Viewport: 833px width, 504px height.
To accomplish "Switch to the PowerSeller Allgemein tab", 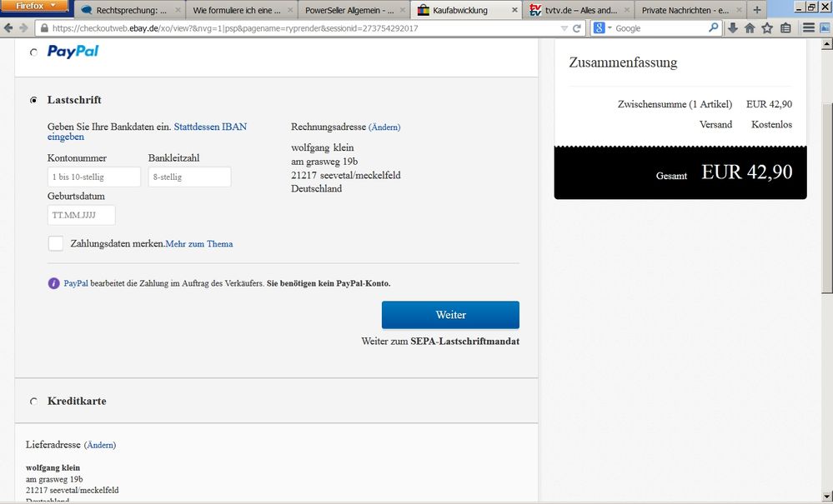I will click(x=350, y=10).
